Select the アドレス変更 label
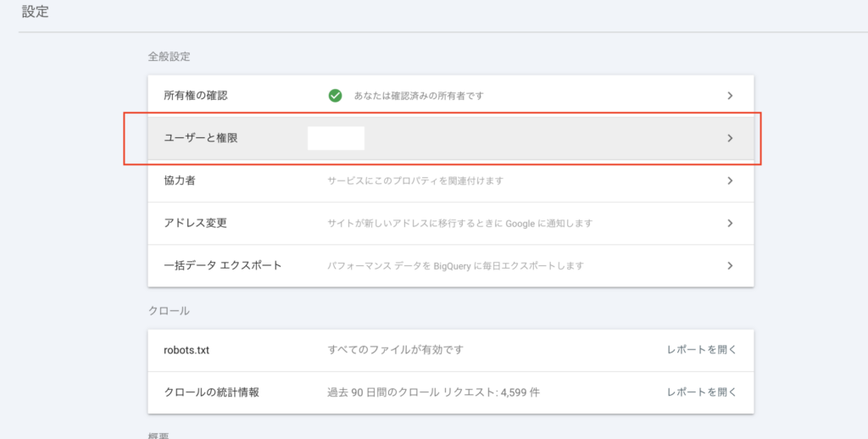The image size is (868, 439). tap(196, 223)
